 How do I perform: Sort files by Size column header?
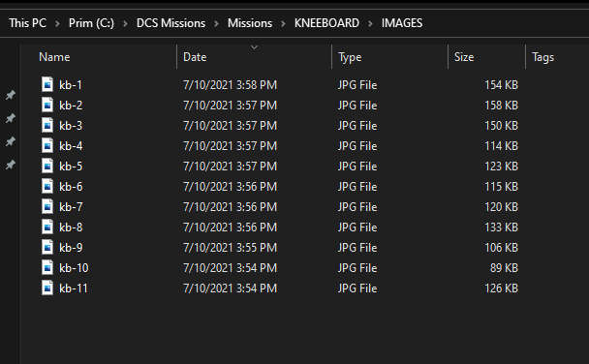tap(464, 57)
